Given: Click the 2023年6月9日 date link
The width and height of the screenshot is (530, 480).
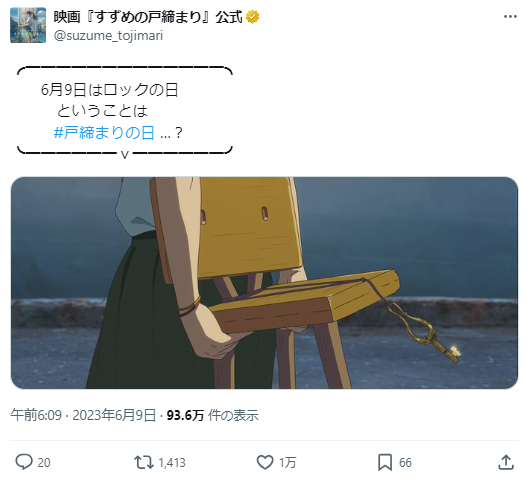Looking at the screenshot, I should point(114,415).
